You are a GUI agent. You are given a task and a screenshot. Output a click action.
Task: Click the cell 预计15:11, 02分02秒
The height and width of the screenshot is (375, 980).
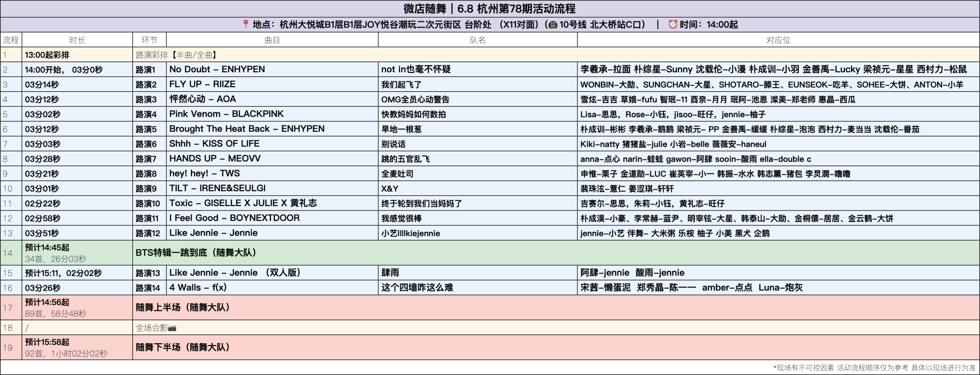click(77, 273)
